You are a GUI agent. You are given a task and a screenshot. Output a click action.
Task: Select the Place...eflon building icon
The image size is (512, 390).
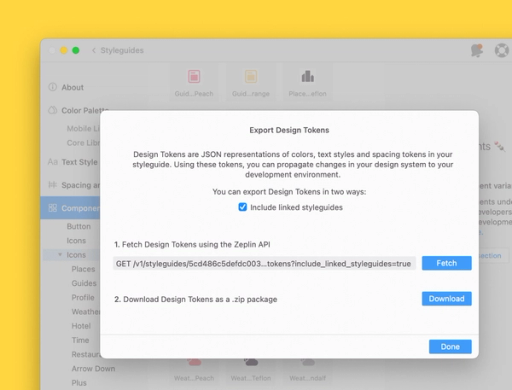307,76
